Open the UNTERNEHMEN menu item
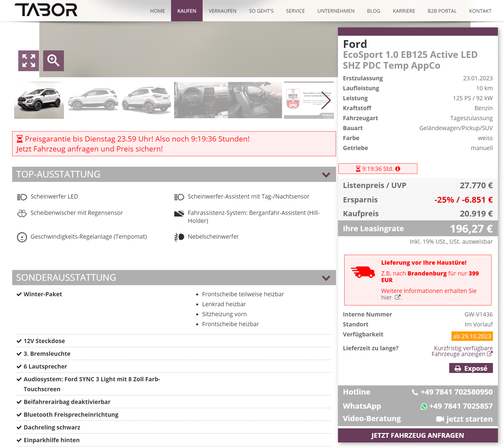This screenshot has height=448, width=504. click(x=336, y=11)
